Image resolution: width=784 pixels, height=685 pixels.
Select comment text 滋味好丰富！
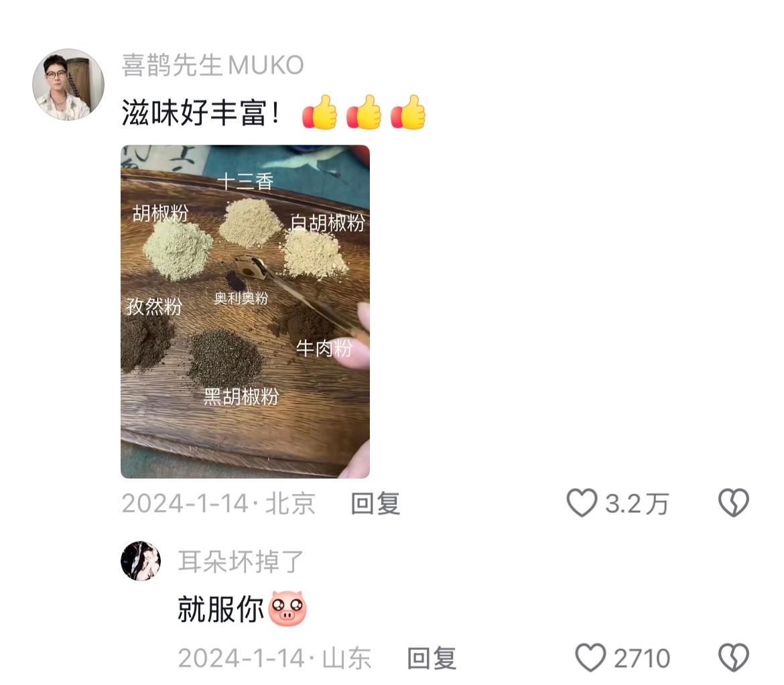pos(201,113)
